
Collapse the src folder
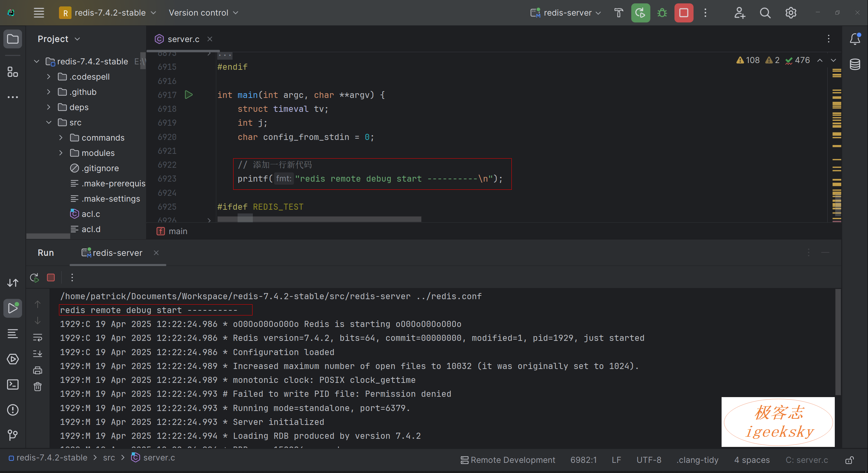click(x=49, y=122)
